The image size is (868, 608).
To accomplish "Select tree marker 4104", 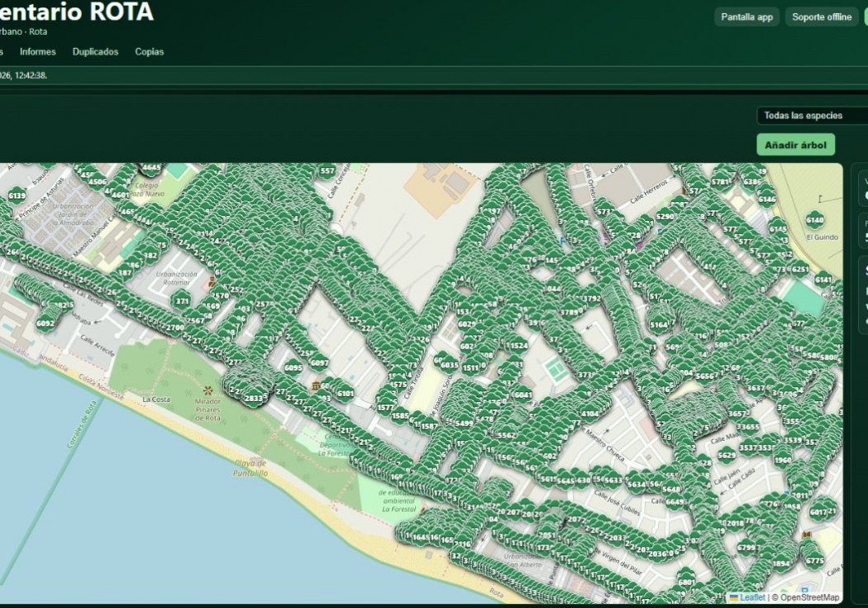I will [589, 413].
